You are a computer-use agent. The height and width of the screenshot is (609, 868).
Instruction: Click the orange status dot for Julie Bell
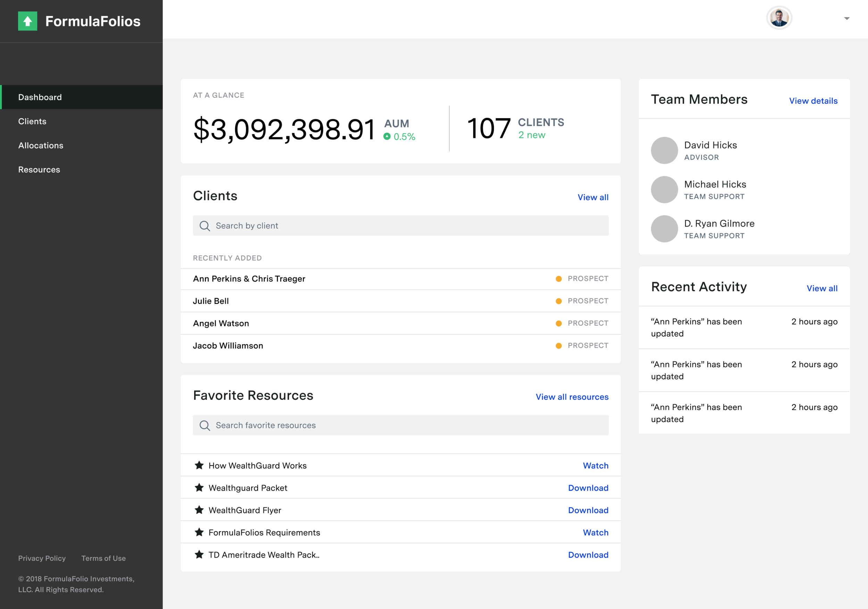tap(559, 301)
